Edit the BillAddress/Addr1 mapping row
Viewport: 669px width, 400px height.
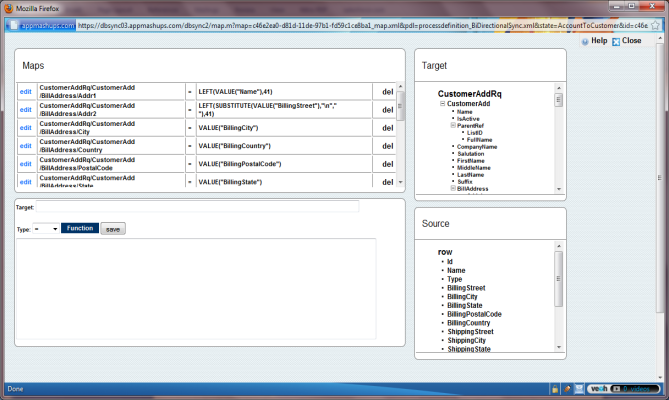[x=26, y=92]
